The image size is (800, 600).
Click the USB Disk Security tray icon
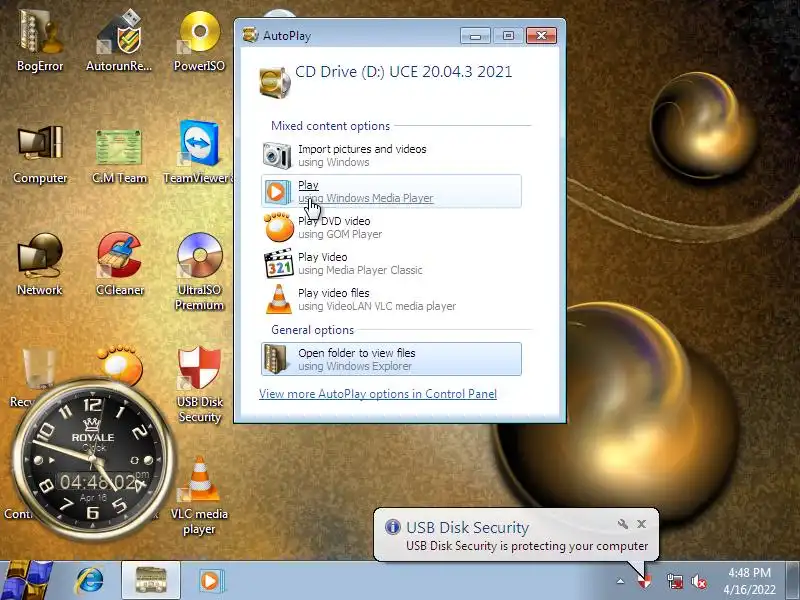pos(645,581)
